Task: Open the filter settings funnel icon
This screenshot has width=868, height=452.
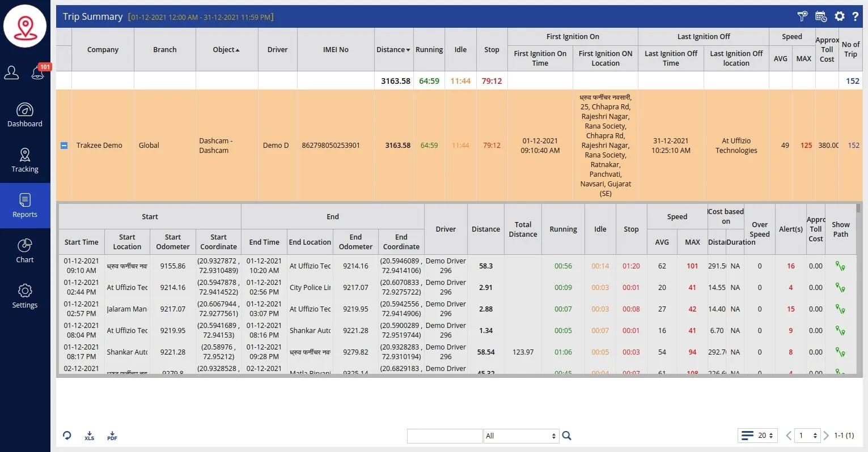Action: (802, 16)
